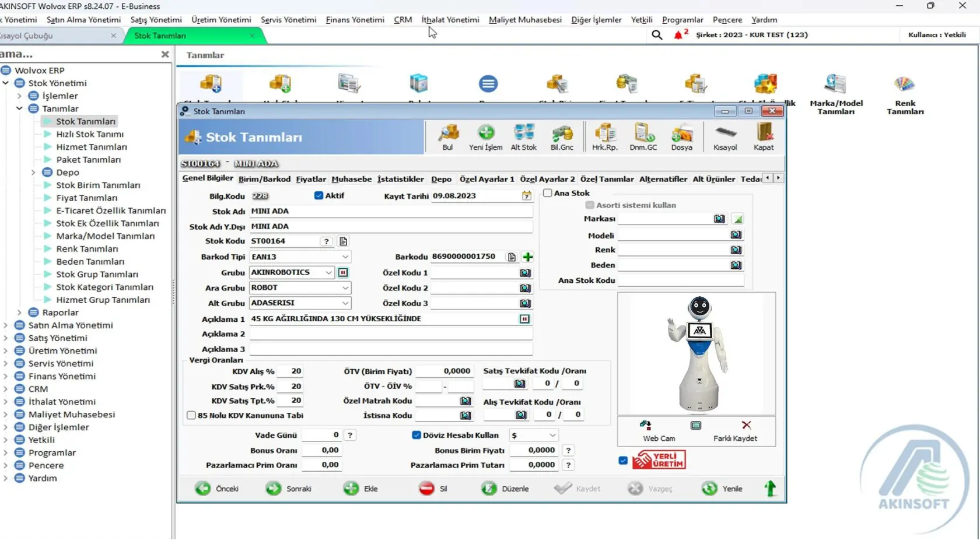Click the question mark next to Stok Kodu
Viewport: 980px width, 551px height.
(327, 241)
